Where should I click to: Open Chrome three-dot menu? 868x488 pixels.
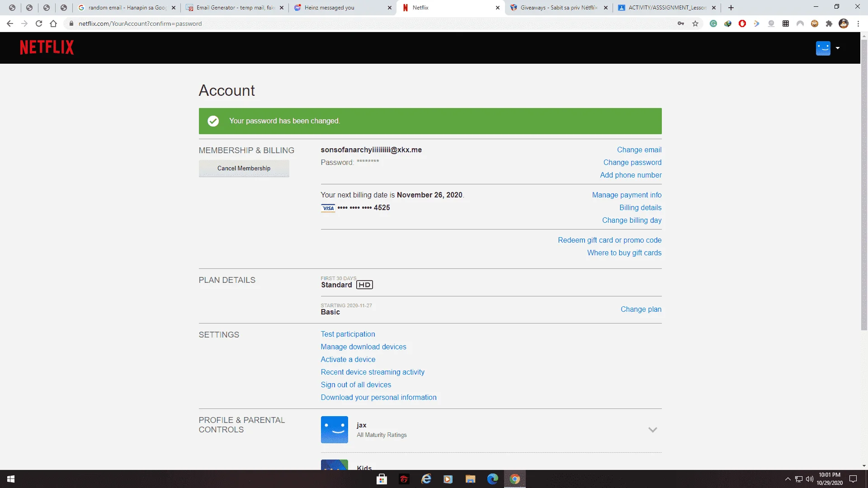[x=858, y=23]
